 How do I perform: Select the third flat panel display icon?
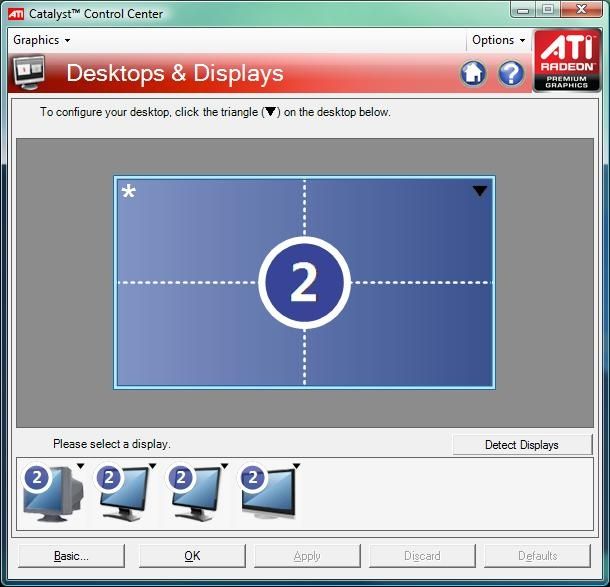pyautogui.click(x=196, y=493)
